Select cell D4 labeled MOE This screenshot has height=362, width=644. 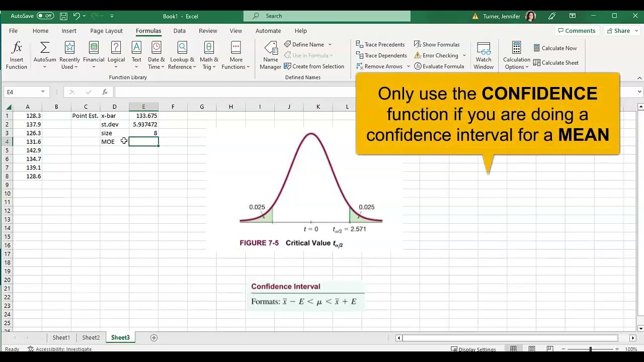(x=114, y=142)
